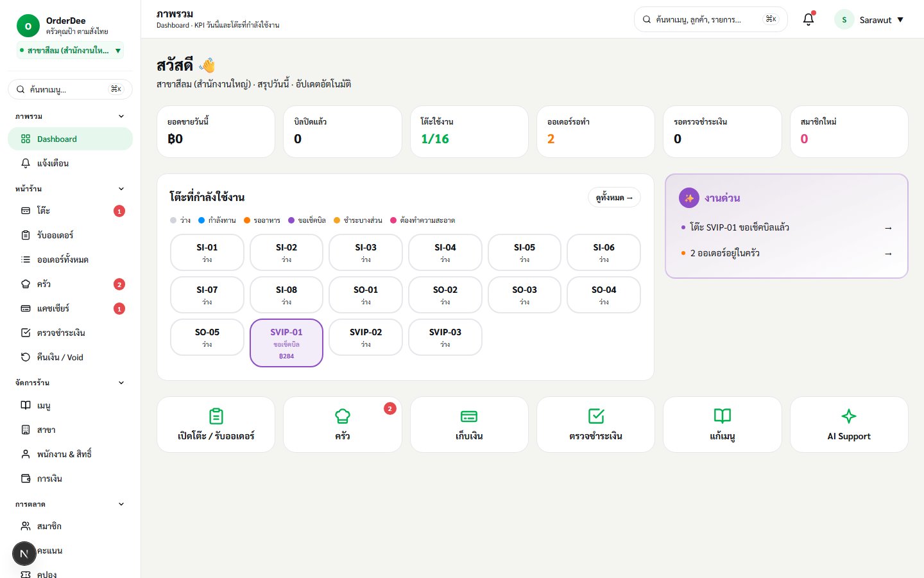Image resolution: width=924 pixels, height=578 pixels.
Task: Collapse the ภาพรวม sidebar section
Action: pos(121,116)
